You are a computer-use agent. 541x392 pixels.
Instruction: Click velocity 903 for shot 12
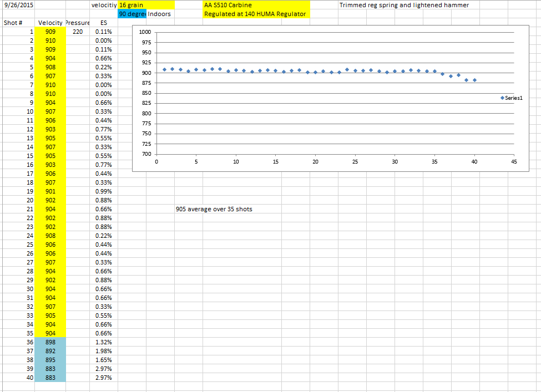pos(50,129)
